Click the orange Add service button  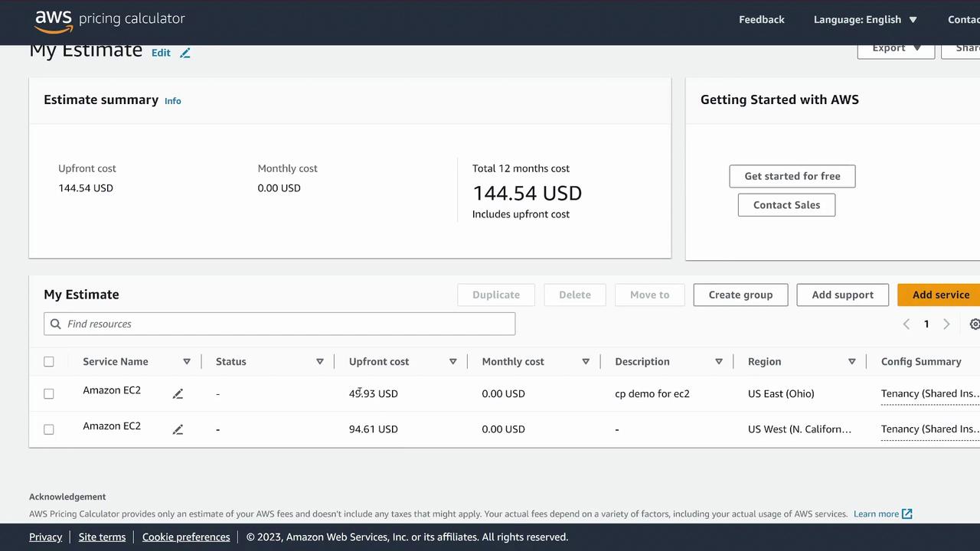point(940,295)
